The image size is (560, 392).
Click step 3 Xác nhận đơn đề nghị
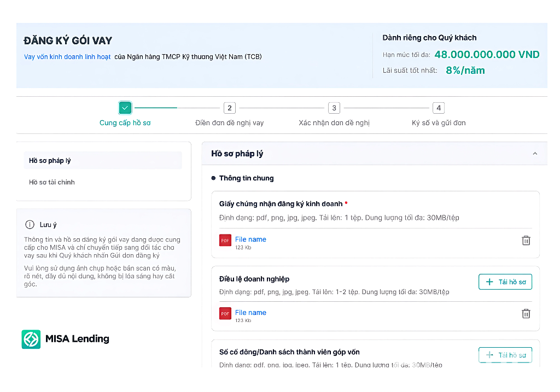click(x=334, y=108)
